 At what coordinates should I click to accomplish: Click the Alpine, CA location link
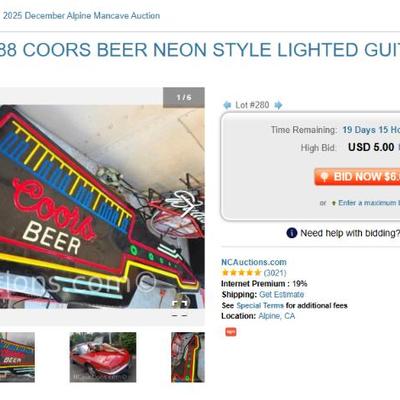(x=277, y=316)
